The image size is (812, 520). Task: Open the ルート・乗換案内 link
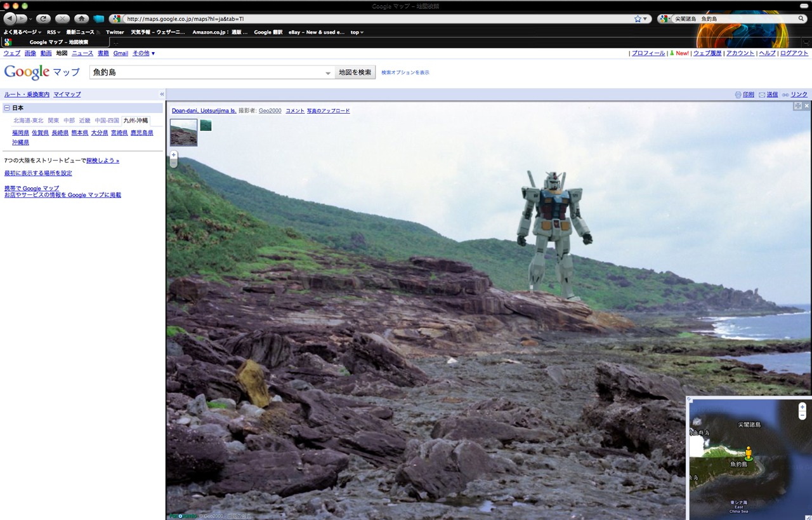(27, 95)
